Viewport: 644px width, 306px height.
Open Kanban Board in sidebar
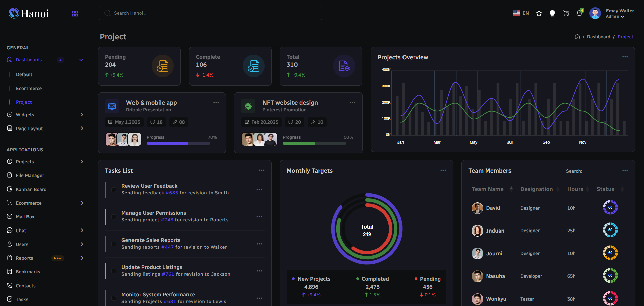click(x=31, y=189)
